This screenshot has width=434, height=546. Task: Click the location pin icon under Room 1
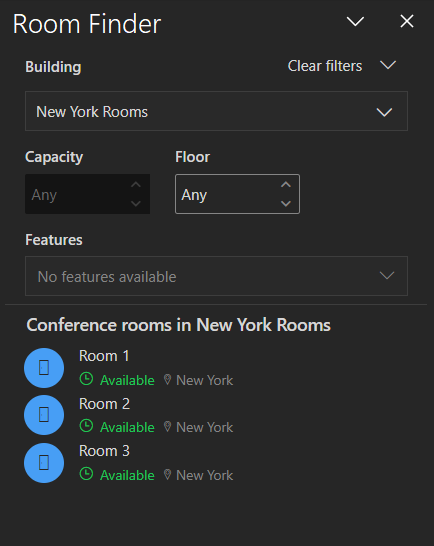coord(167,380)
